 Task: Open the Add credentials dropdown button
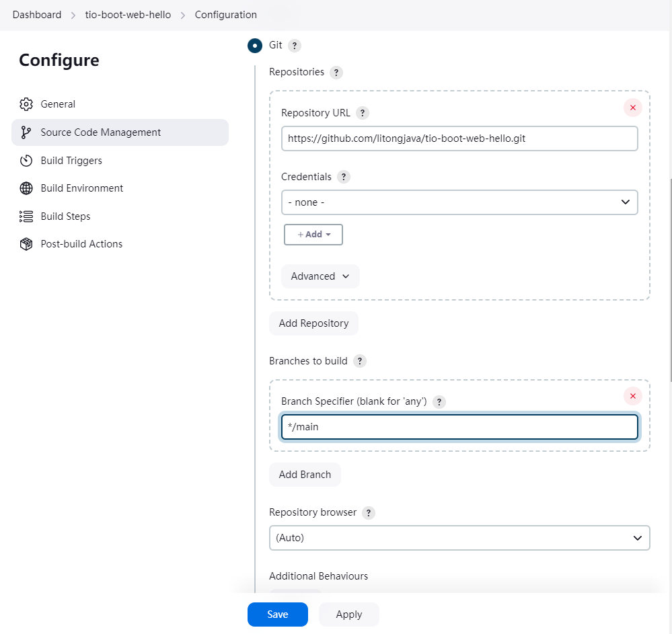(x=313, y=235)
